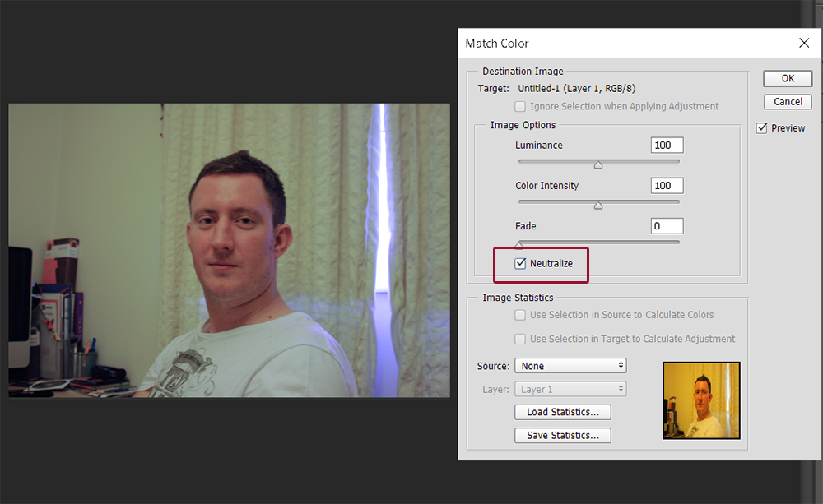
Task: Uncheck the Neutralize checkbox
Action: (x=520, y=263)
